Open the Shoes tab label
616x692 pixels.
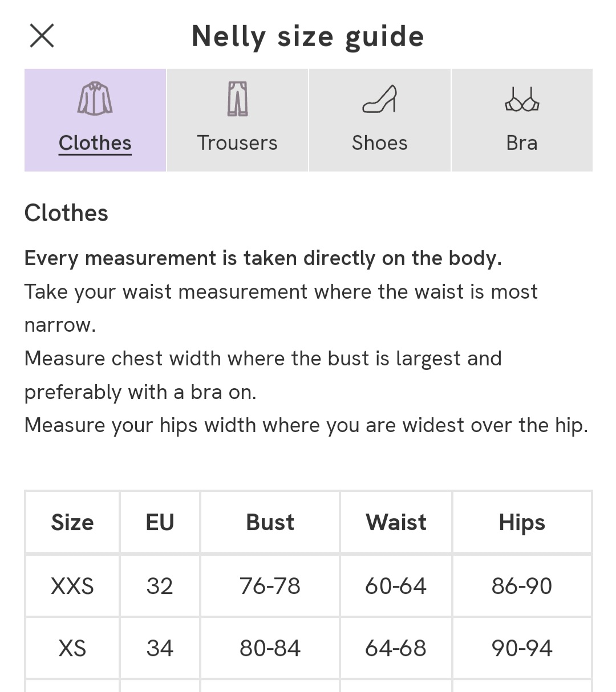[x=379, y=143]
